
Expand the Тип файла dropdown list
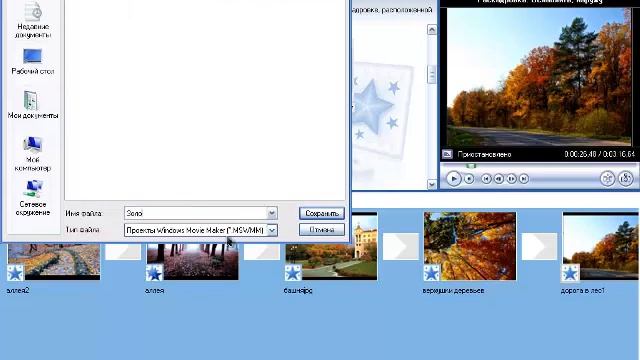click(272, 230)
